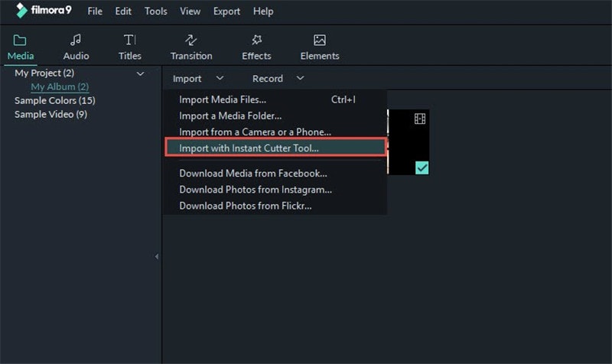Open the Audio music note icon

[76, 40]
